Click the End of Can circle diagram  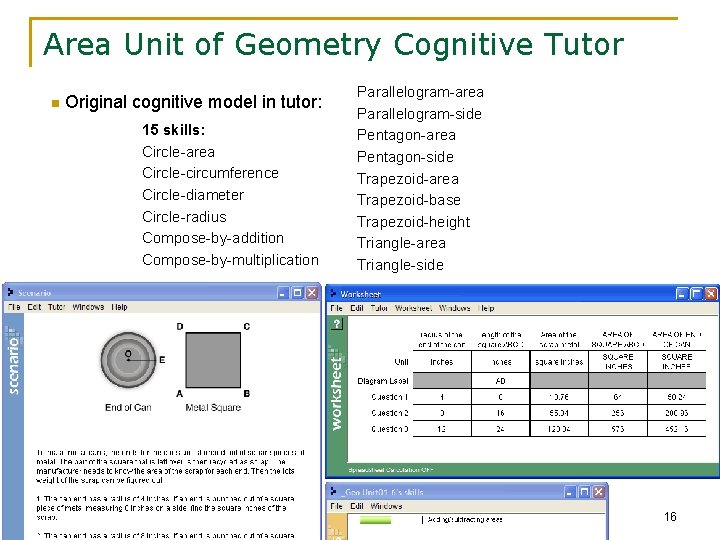click(129, 360)
